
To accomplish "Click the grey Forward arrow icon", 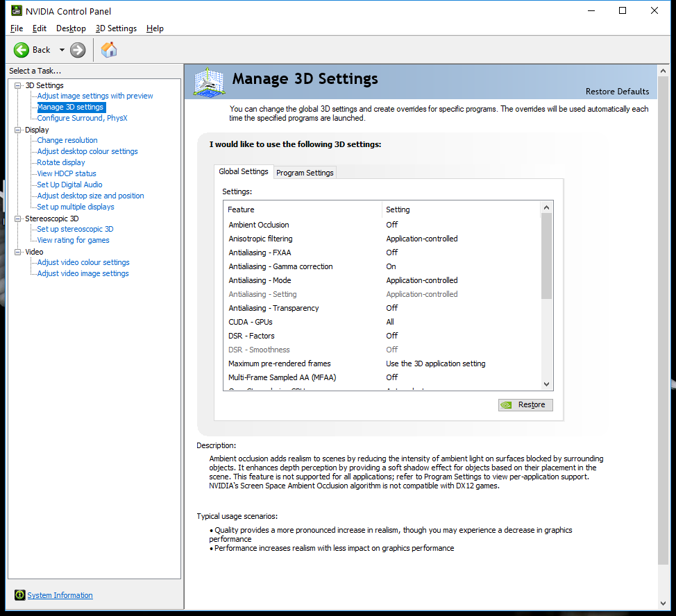I will tap(78, 50).
